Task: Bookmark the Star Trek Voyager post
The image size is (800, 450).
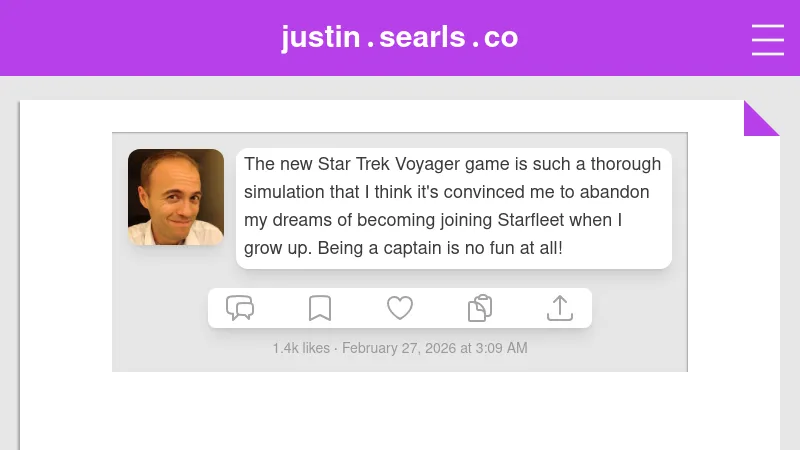Action: (x=320, y=308)
